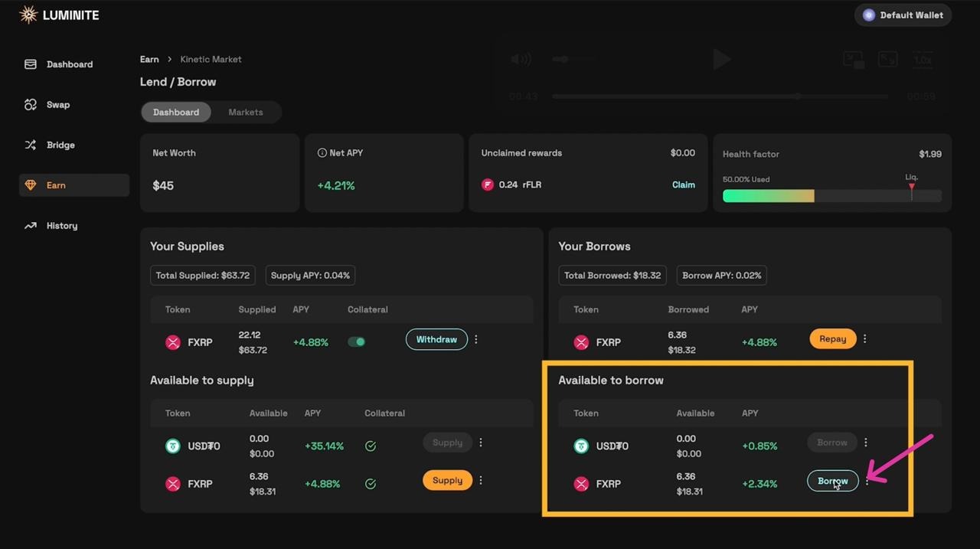Claim the unclaimed rFLR rewards
The image size is (980, 549).
683,185
